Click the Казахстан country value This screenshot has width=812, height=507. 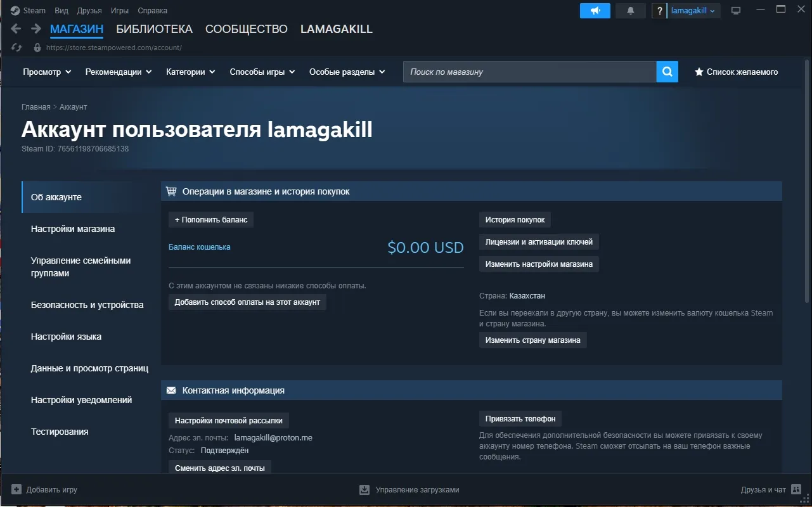527,296
